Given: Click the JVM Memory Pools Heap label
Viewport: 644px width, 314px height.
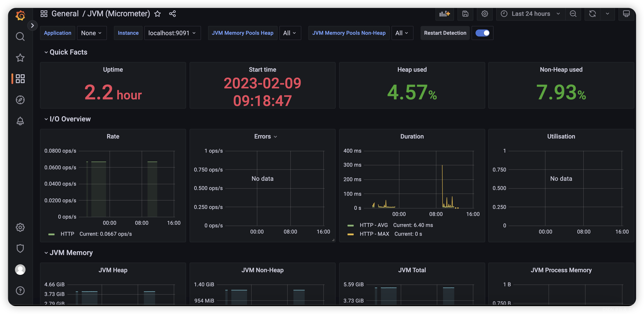Looking at the screenshot, I should click(x=243, y=33).
